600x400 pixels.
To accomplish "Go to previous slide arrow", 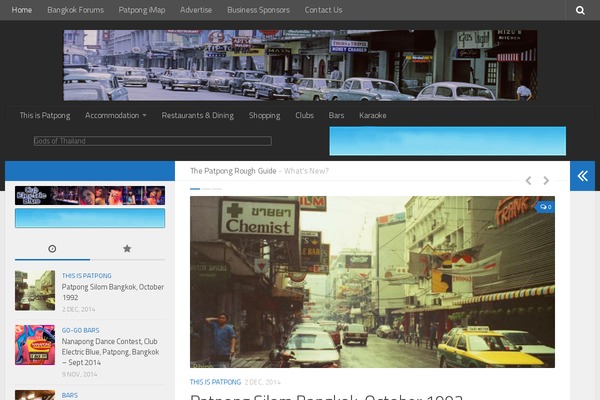I will [x=528, y=181].
